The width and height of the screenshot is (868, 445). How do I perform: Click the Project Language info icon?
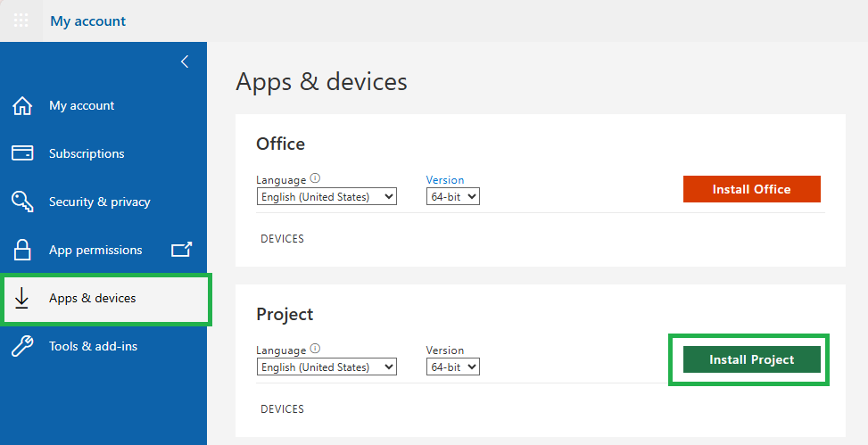315,348
